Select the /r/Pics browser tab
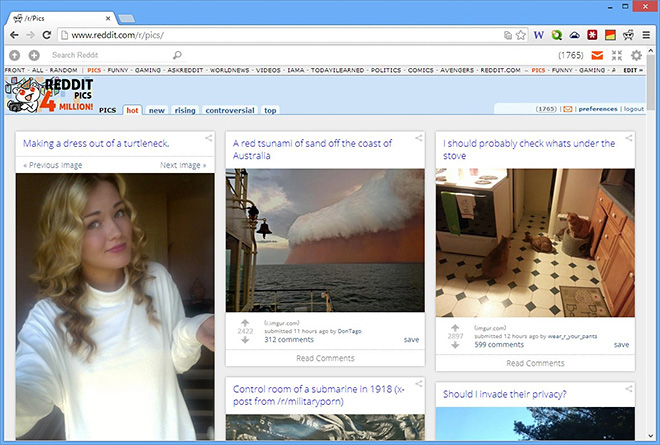The height and width of the screenshot is (445, 660). tap(61, 18)
